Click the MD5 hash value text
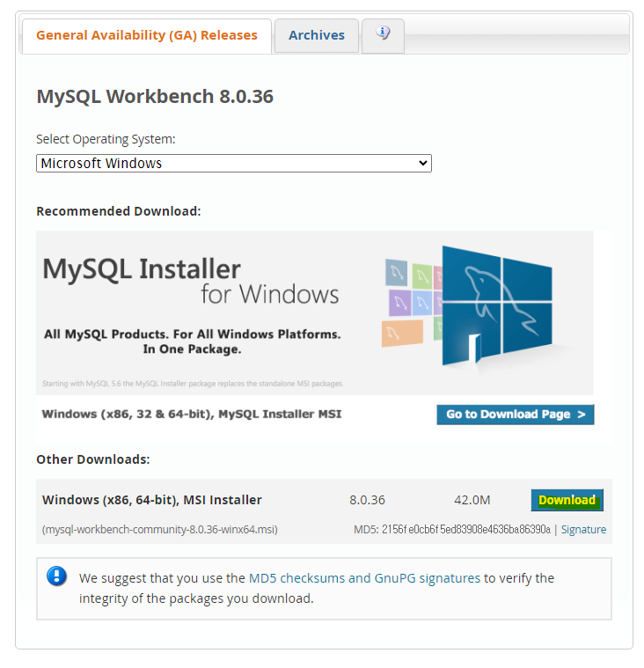The height and width of the screenshot is (668, 644). coord(466,530)
